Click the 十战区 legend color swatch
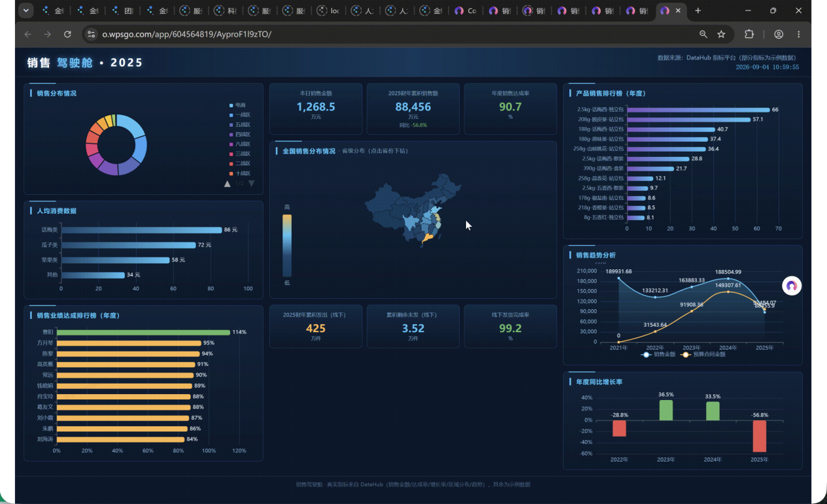The width and height of the screenshot is (827, 504). point(231,173)
